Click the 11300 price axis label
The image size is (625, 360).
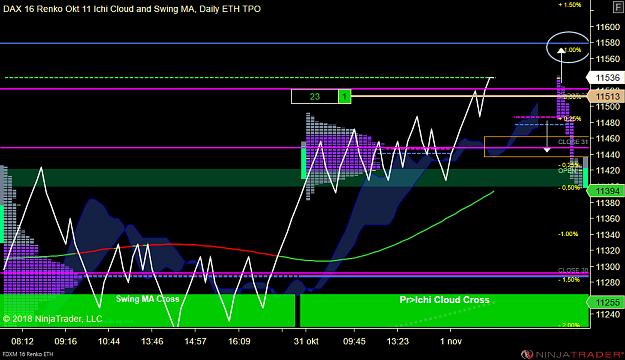tap(608, 267)
